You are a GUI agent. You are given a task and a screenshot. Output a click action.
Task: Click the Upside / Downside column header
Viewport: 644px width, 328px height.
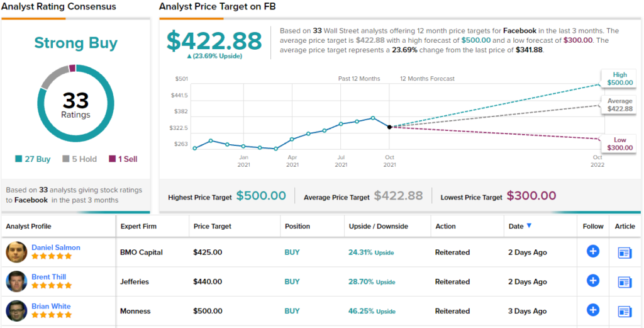click(378, 226)
